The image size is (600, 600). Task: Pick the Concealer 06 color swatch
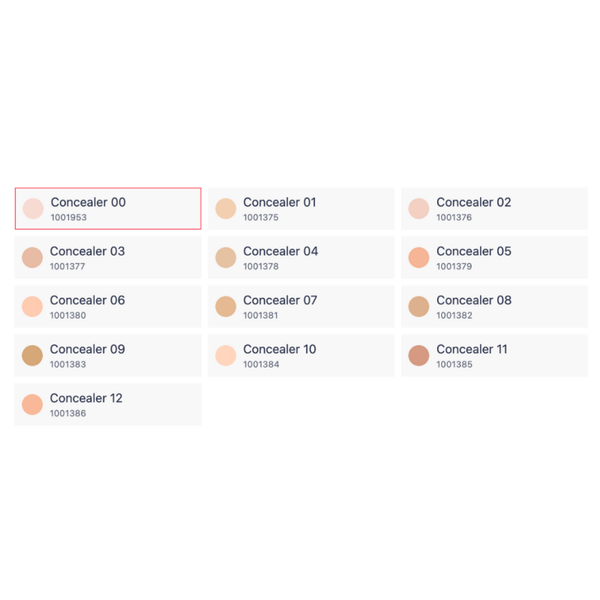(32, 306)
